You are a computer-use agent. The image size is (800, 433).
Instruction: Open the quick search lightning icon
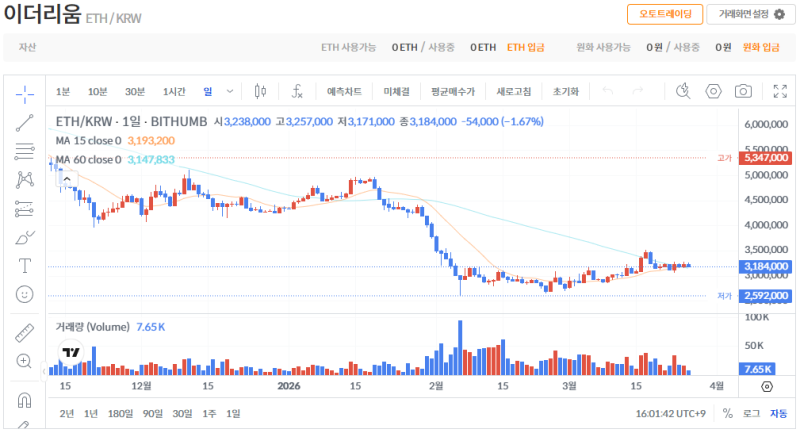683,91
